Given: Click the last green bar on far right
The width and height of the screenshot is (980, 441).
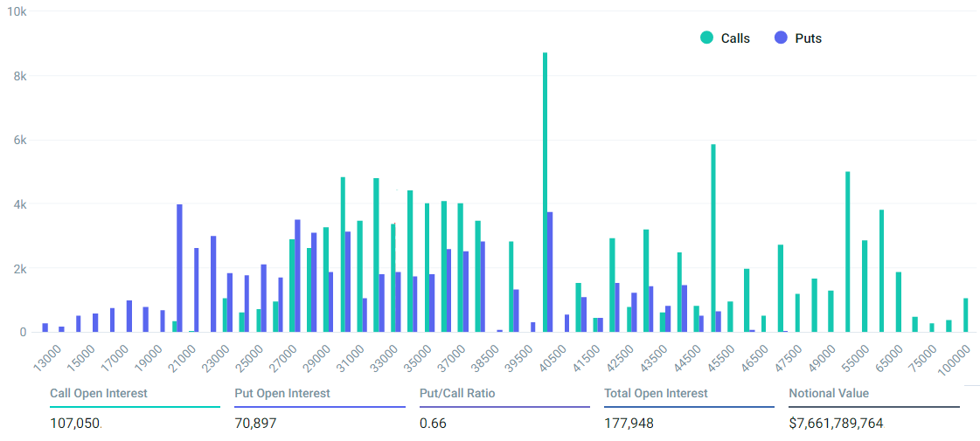Looking at the screenshot, I should point(965,315).
